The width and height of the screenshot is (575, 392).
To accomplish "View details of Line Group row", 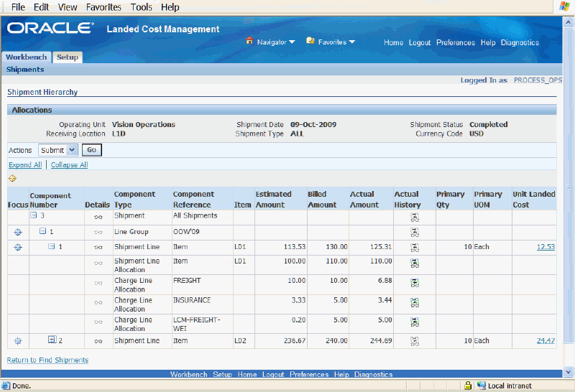I will coord(98,233).
